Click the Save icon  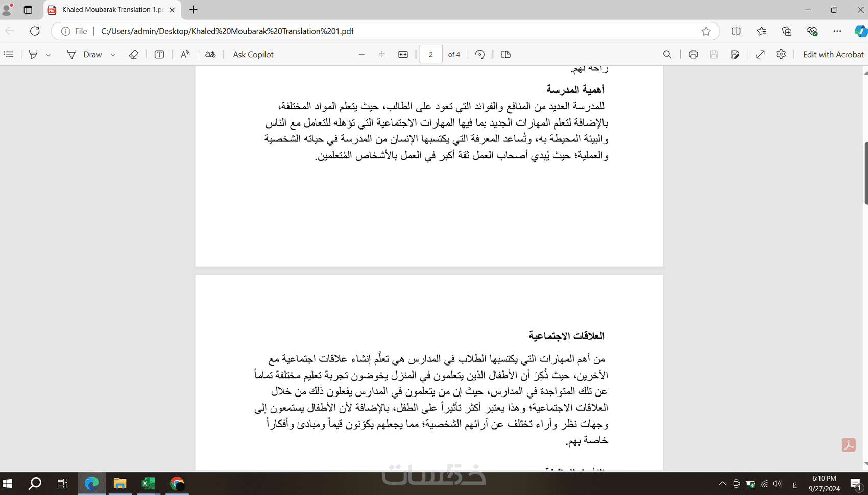[714, 54]
